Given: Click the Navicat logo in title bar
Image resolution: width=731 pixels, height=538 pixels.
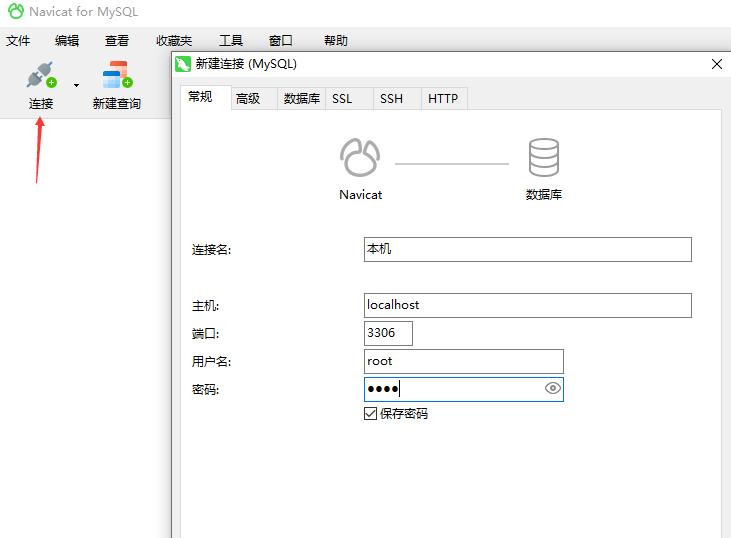Looking at the screenshot, I should [x=15, y=11].
